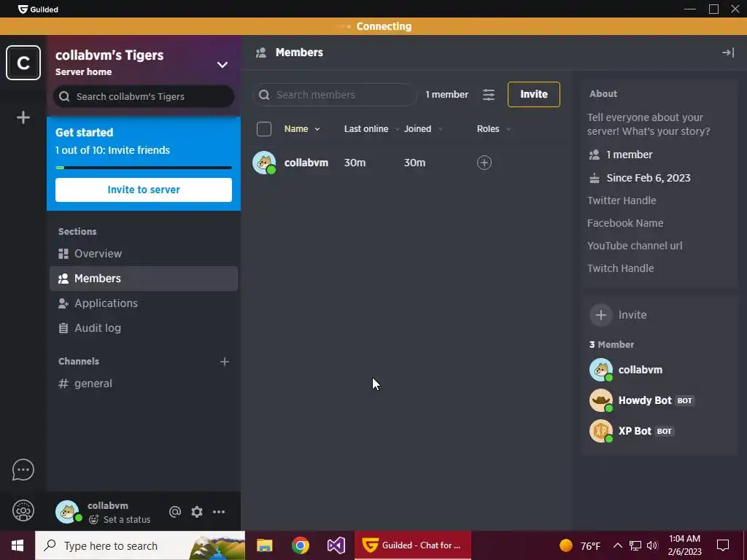Screen dimensions: 747x560
Task: Launch Chrome from the taskbar
Action: click(300, 545)
